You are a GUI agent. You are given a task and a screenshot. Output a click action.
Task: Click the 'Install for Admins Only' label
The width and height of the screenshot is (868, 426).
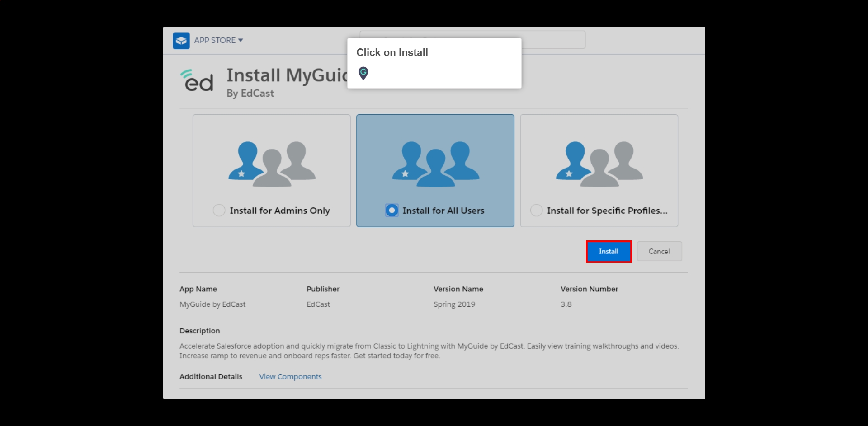[x=280, y=211]
